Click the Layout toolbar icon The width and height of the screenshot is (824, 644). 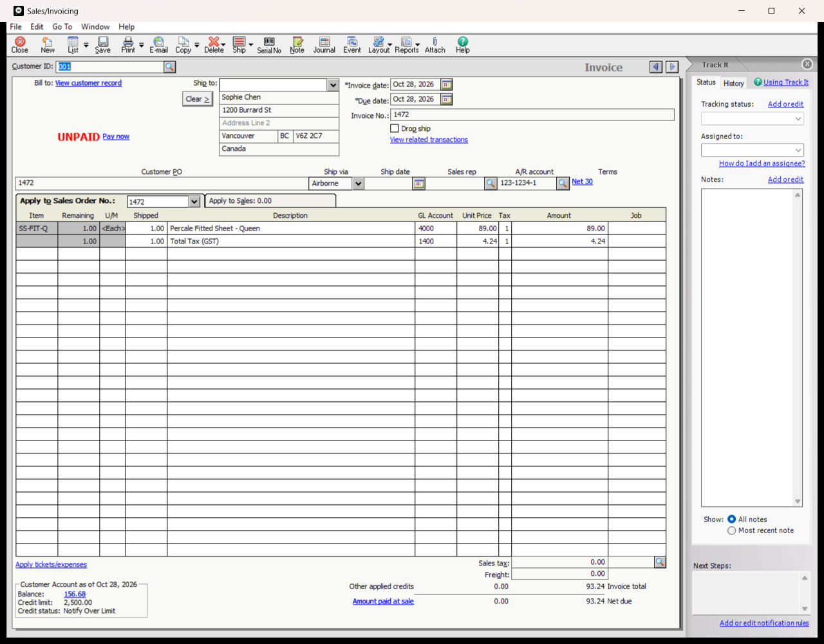(x=379, y=45)
